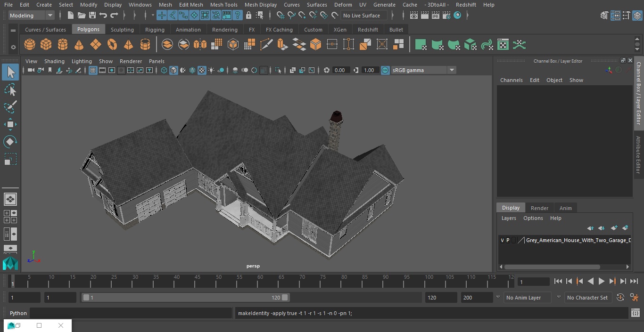
Task: Click the Save Scene disk icon
Action: (92, 16)
